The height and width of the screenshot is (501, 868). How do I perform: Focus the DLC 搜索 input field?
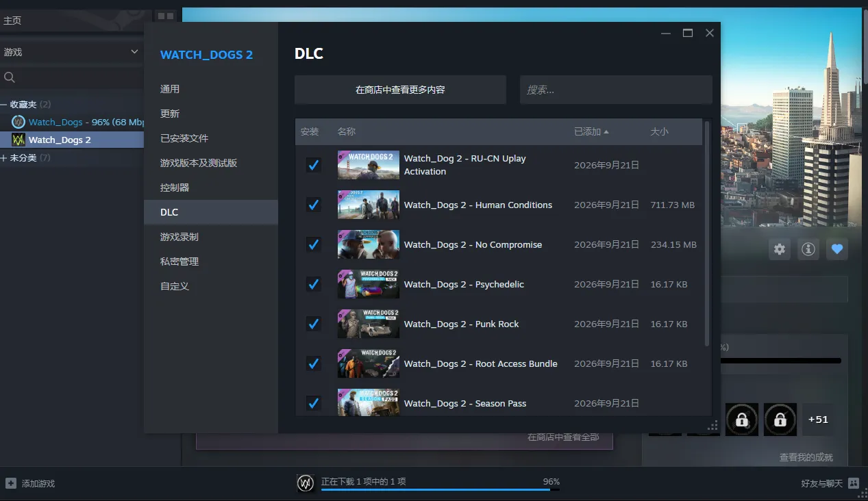616,90
